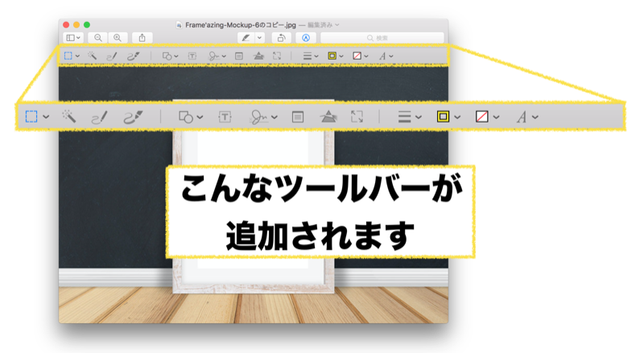Open Signature tool in window's small toolbar
Screen dimensions: 644x353
pos(217,56)
